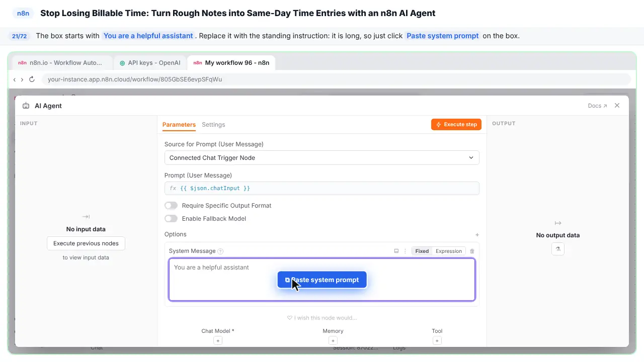
Task: Click the Execute step button
Action: [x=456, y=124]
